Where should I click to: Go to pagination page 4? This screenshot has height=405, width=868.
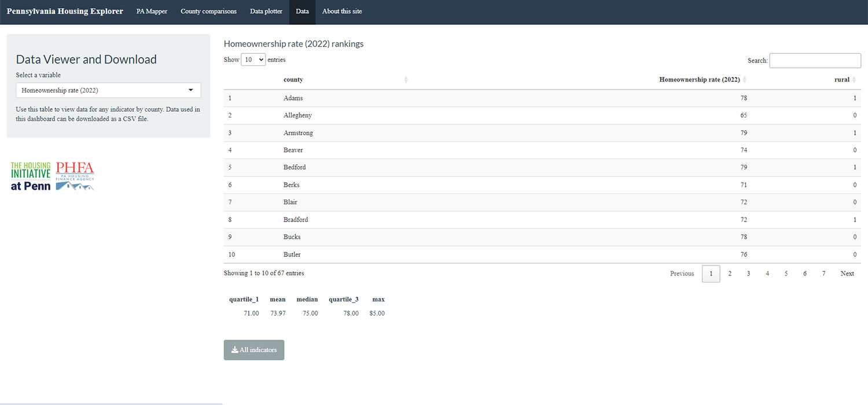click(x=767, y=273)
